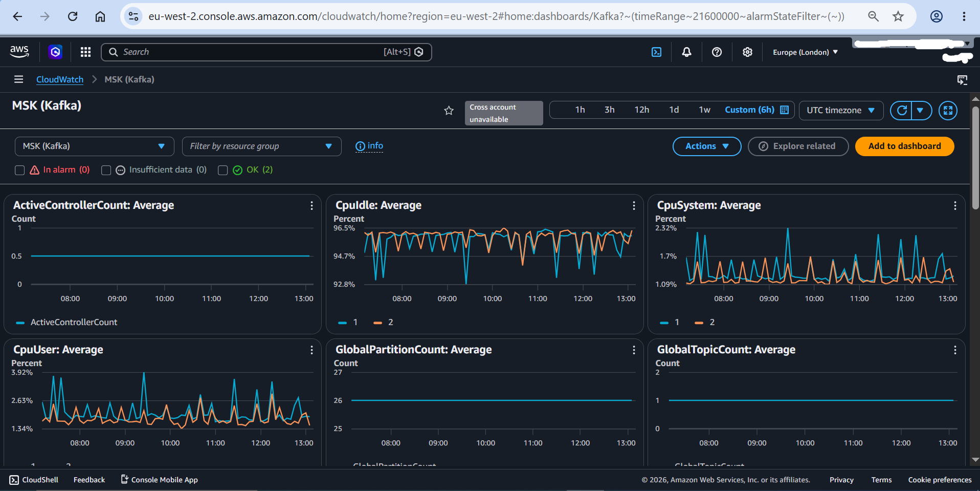Open the AWS services grid menu

[85, 52]
